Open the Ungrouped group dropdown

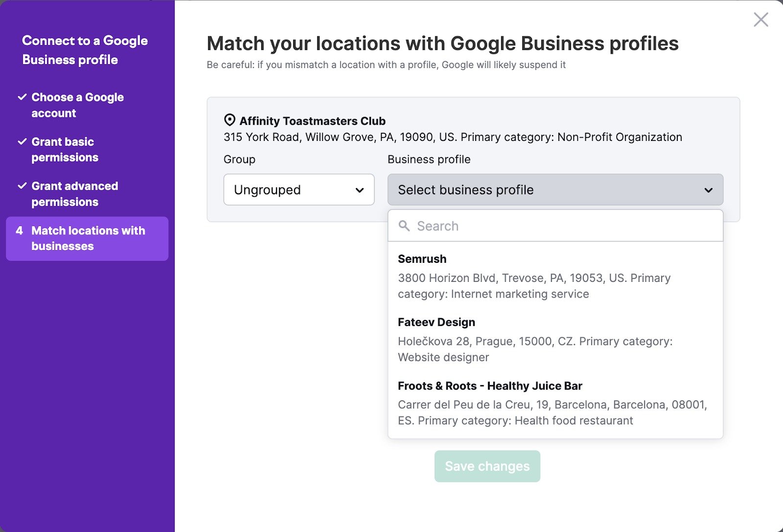[x=299, y=190]
